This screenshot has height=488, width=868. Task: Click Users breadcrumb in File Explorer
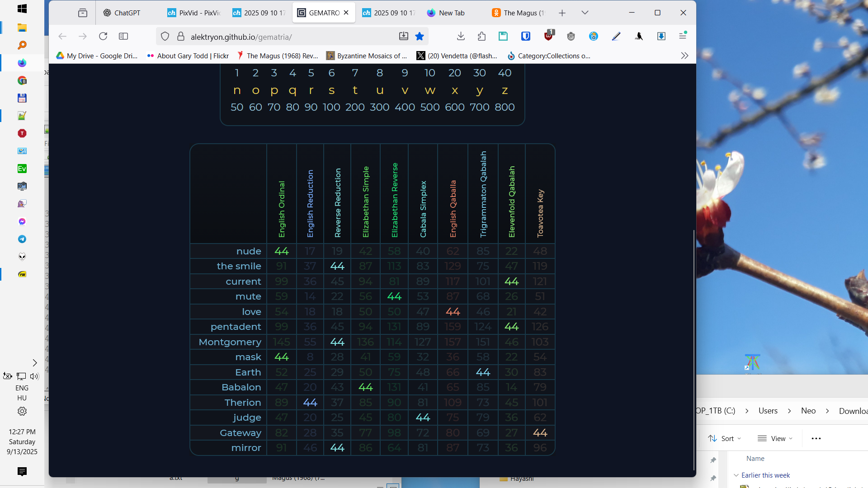(x=768, y=411)
